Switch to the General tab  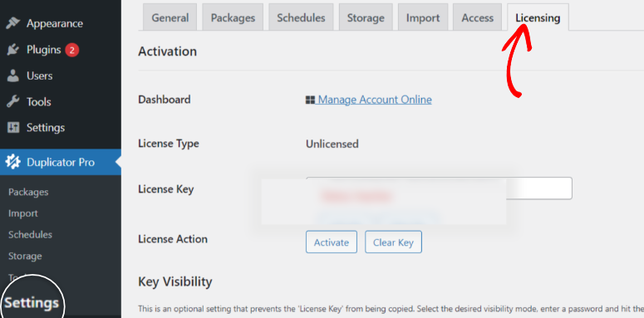[x=170, y=17]
